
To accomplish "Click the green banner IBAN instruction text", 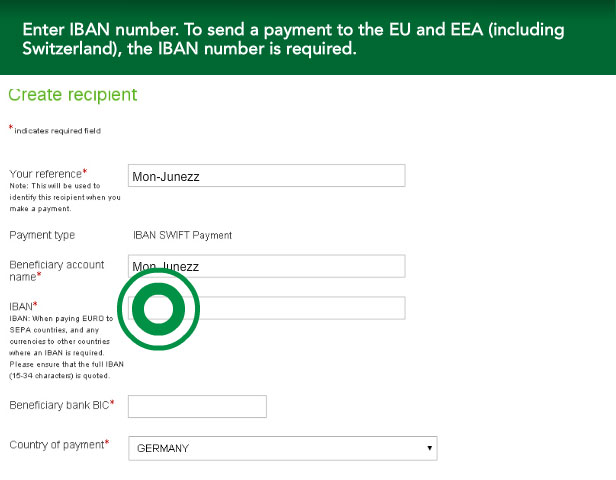I will pyautogui.click(x=293, y=39).
